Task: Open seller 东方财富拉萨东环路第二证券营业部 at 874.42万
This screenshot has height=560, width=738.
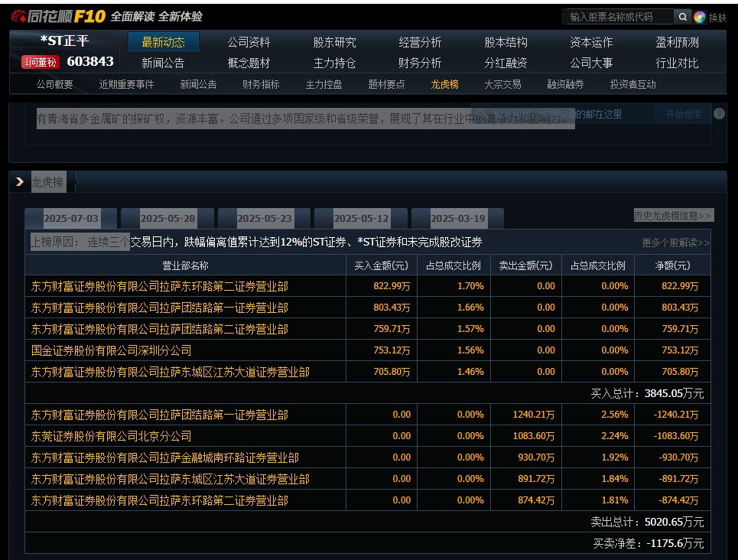Action: click(x=160, y=500)
